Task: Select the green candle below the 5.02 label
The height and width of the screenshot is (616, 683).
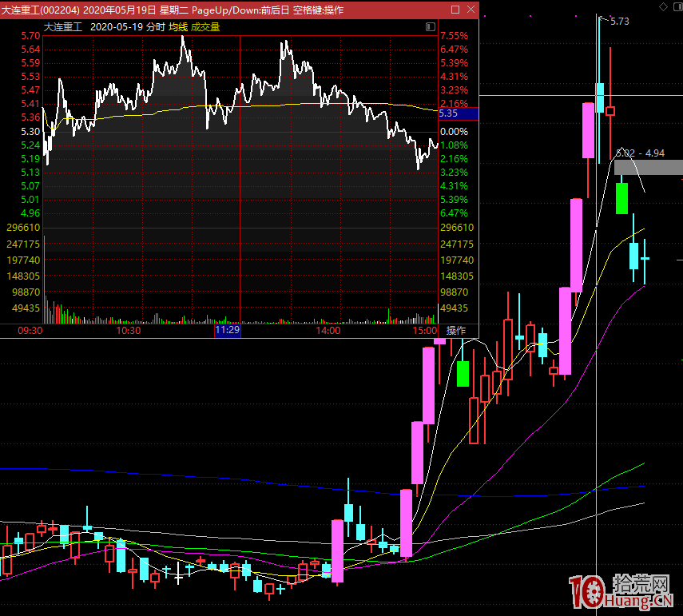Action: coord(621,198)
